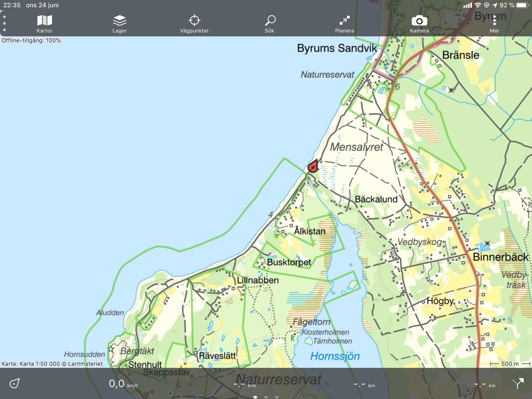This screenshot has height=399, width=532.
Task: Tap the Busktorpet place label
Action: point(289,262)
